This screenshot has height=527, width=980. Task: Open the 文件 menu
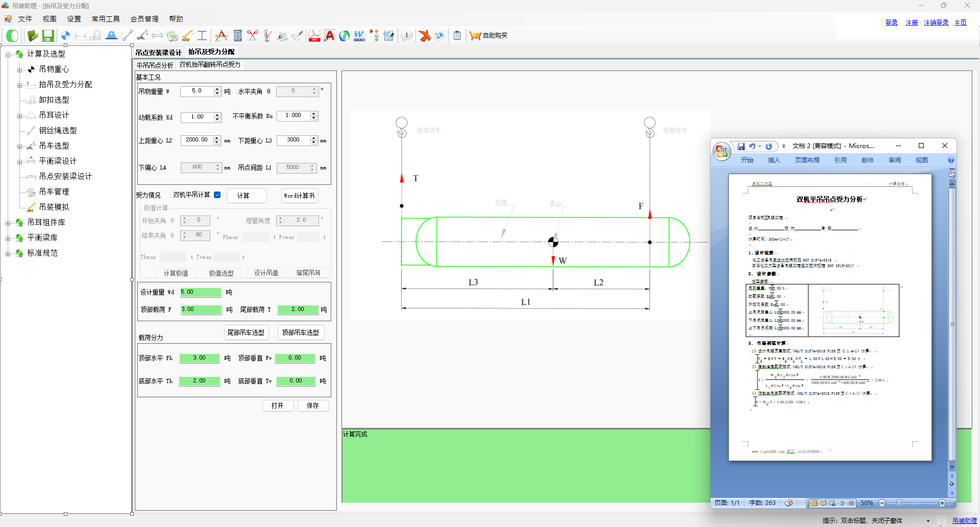pyautogui.click(x=24, y=19)
